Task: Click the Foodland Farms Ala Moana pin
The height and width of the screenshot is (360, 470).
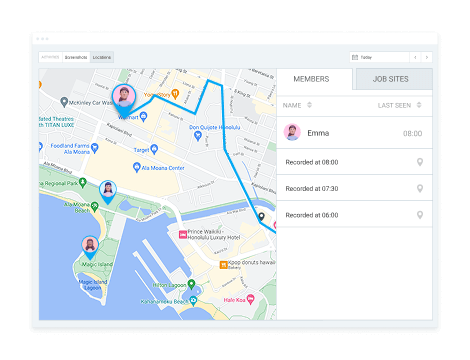Action: coord(95,148)
